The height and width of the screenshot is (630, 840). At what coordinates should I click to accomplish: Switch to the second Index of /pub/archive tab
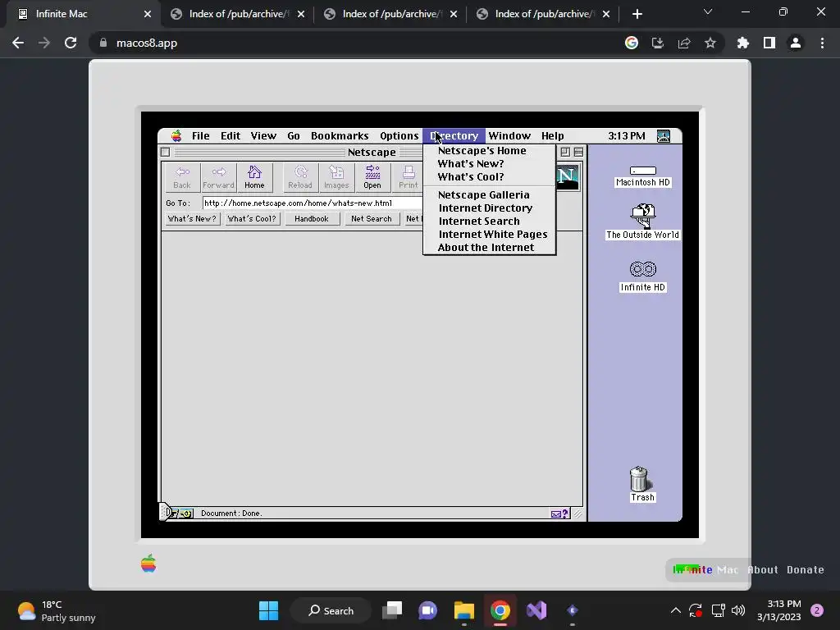[391, 14]
